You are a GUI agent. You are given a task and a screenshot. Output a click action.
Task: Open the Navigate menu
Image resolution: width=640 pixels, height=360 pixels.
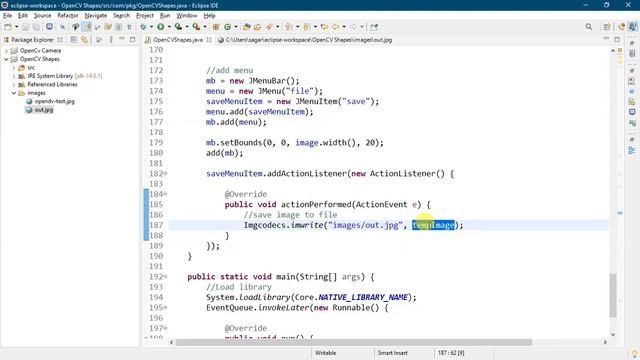96,16
